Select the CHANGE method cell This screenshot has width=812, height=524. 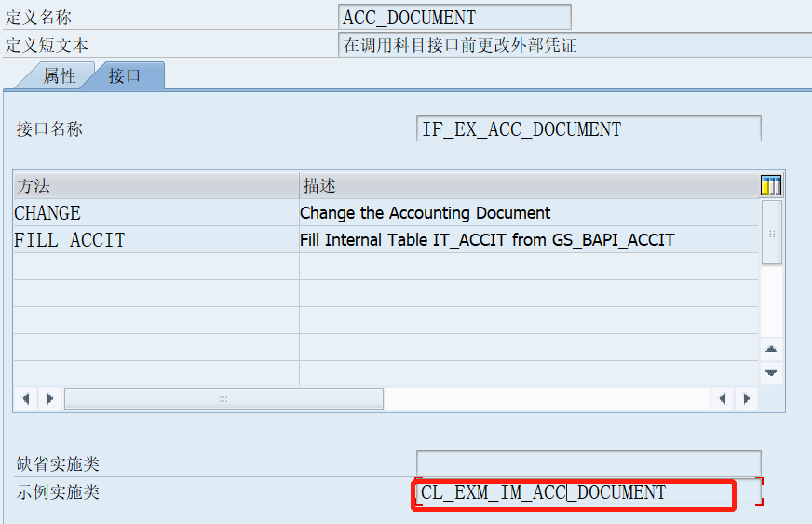point(156,213)
